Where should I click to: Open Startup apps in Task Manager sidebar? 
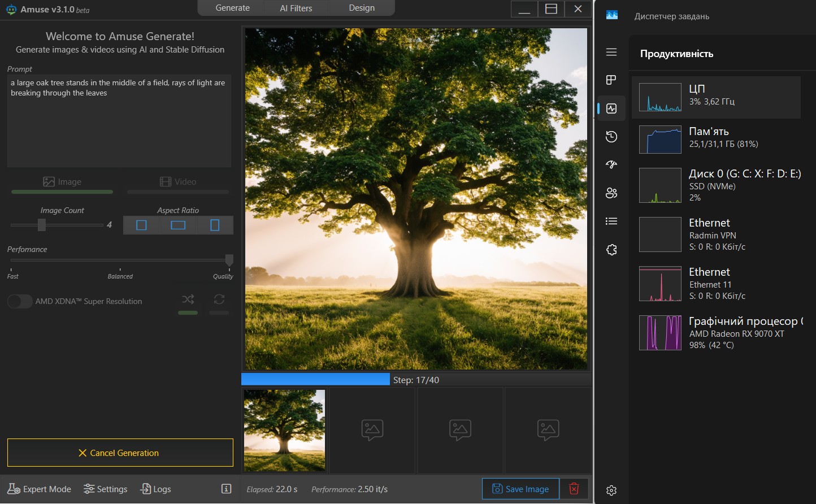click(x=611, y=164)
